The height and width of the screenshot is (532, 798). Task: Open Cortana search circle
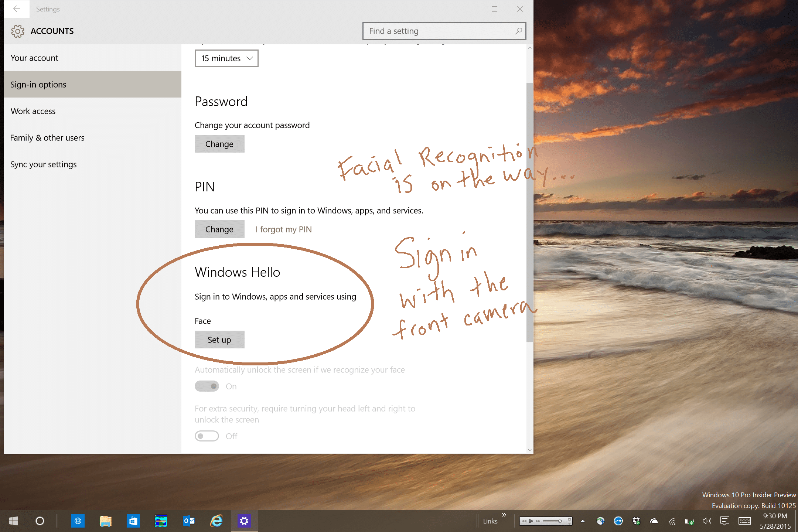(40, 521)
